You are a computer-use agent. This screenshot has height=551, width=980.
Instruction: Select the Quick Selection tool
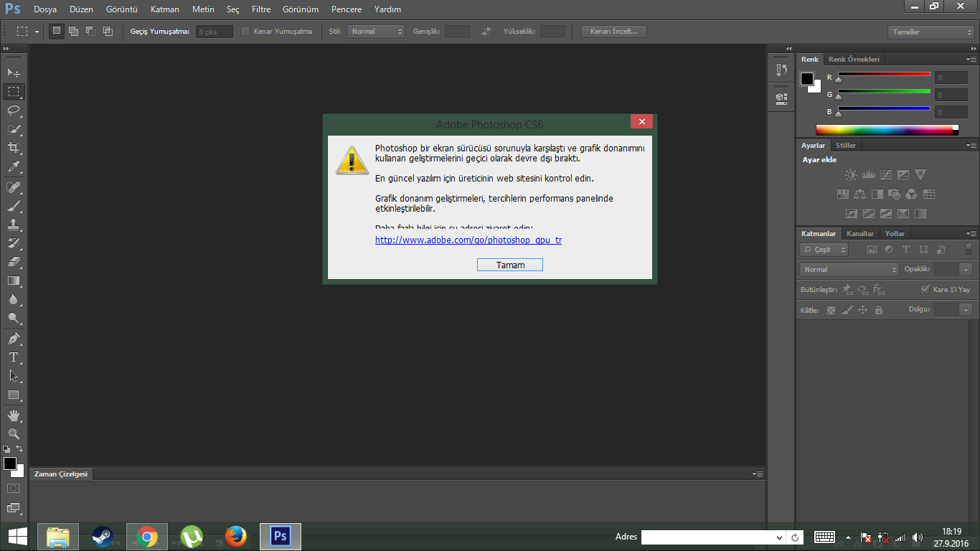pyautogui.click(x=14, y=129)
